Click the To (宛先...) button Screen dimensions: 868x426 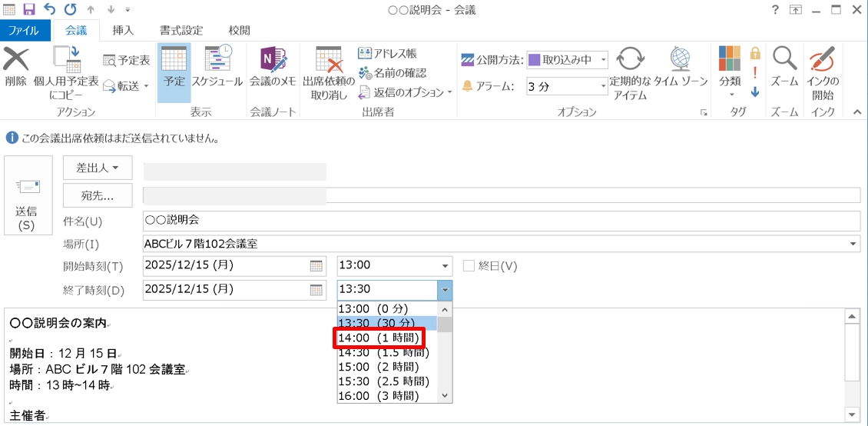point(98,195)
